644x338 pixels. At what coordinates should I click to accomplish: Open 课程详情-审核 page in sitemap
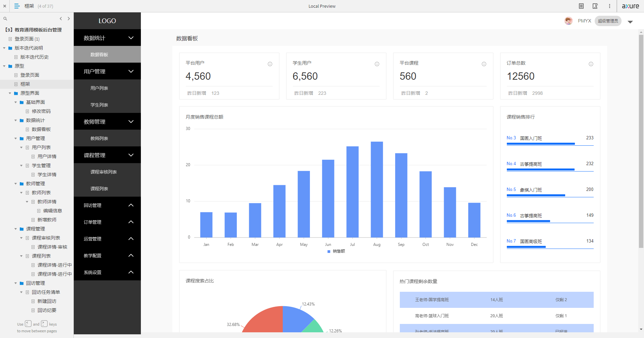pos(52,247)
